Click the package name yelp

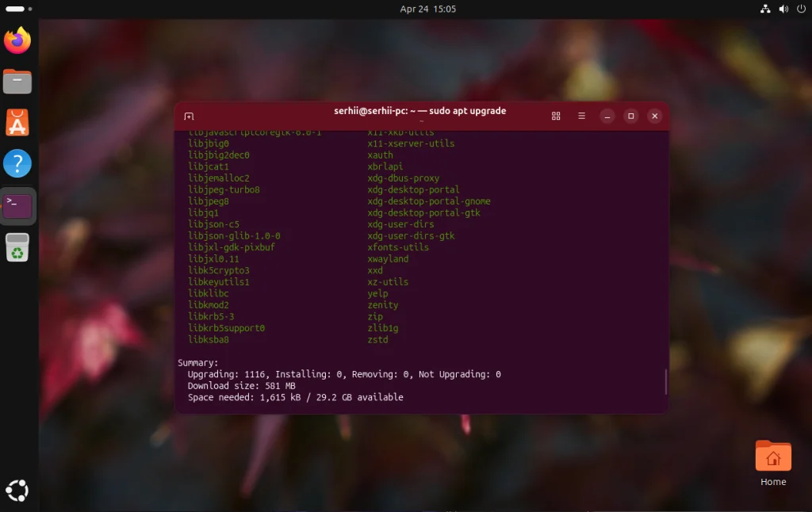click(377, 293)
